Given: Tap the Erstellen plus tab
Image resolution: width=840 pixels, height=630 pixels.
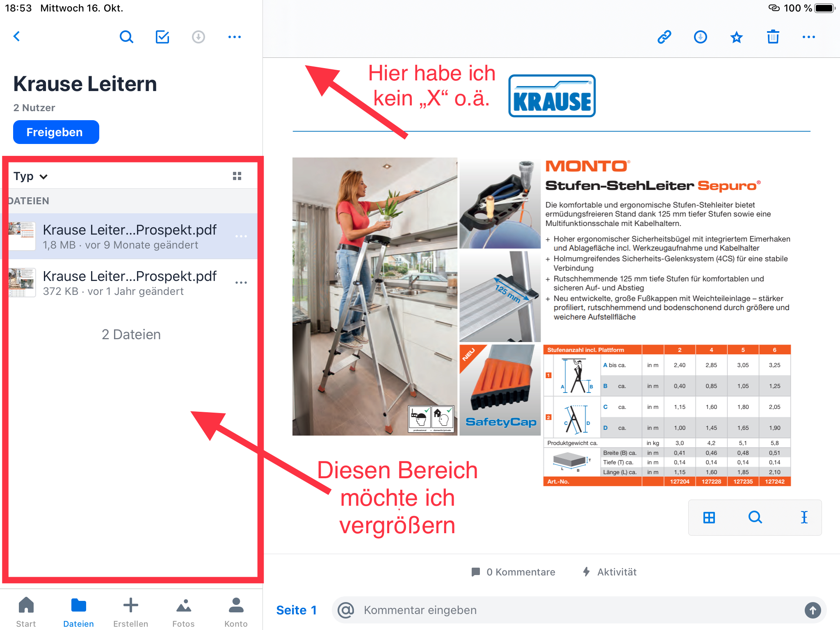Looking at the screenshot, I should (130, 612).
